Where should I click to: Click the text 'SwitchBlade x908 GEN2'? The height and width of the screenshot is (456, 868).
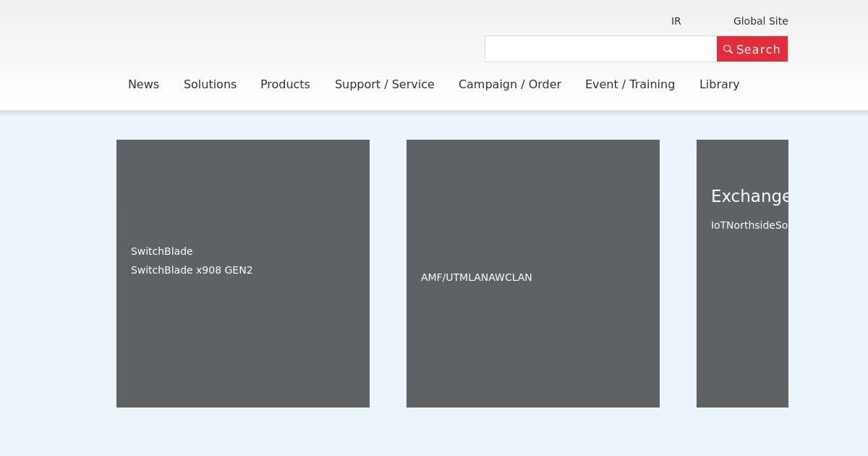click(x=192, y=270)
